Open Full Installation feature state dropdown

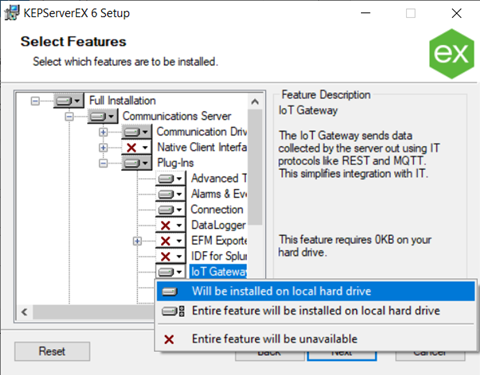click(x=68, y=101)
